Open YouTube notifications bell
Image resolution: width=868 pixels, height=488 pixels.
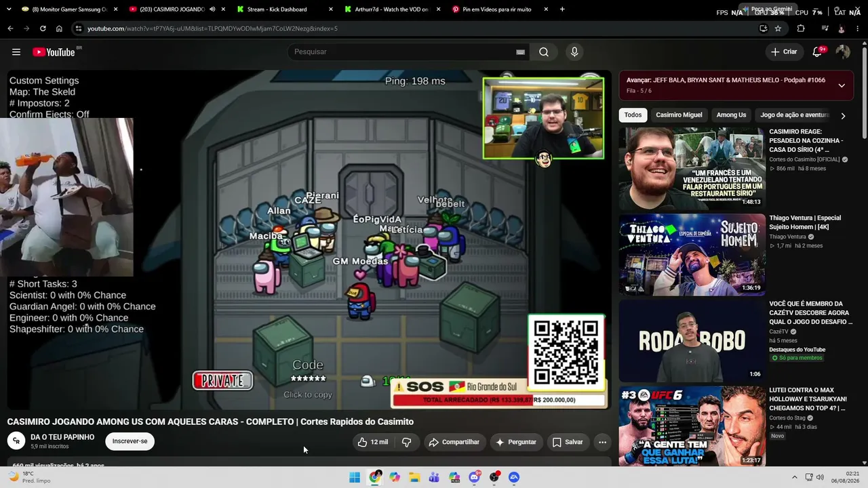pyautogui.click(x=818, y=52)
